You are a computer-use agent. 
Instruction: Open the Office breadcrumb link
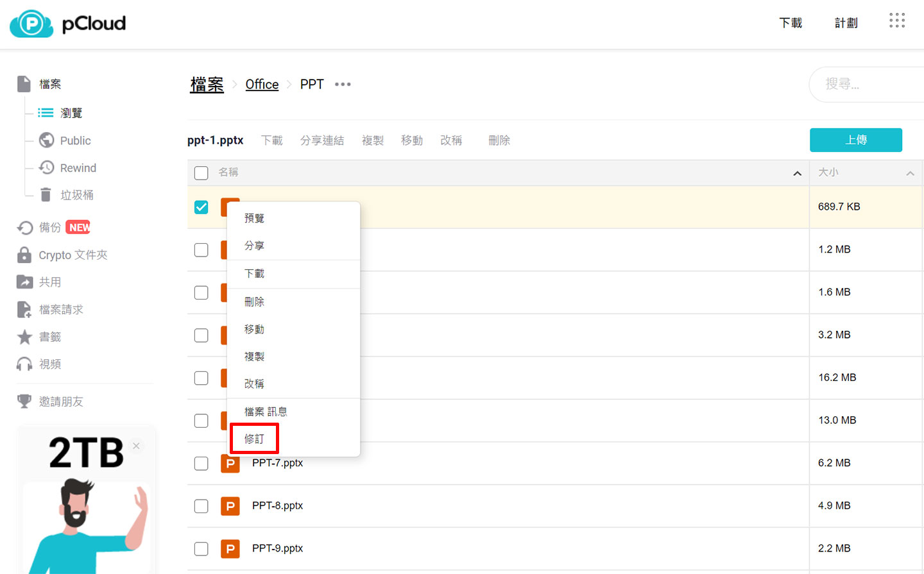point(262,84)
